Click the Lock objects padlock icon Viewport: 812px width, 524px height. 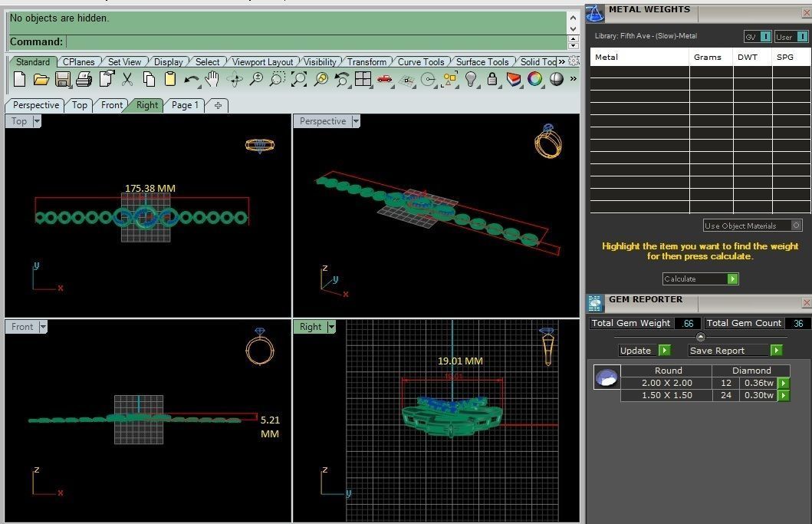coord(492,79)
